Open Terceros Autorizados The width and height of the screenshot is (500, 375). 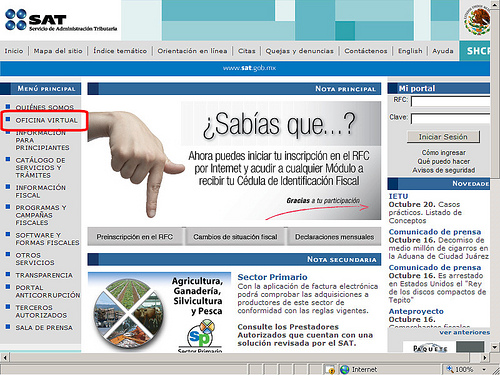pyautogui.click(x=41, y=311)
